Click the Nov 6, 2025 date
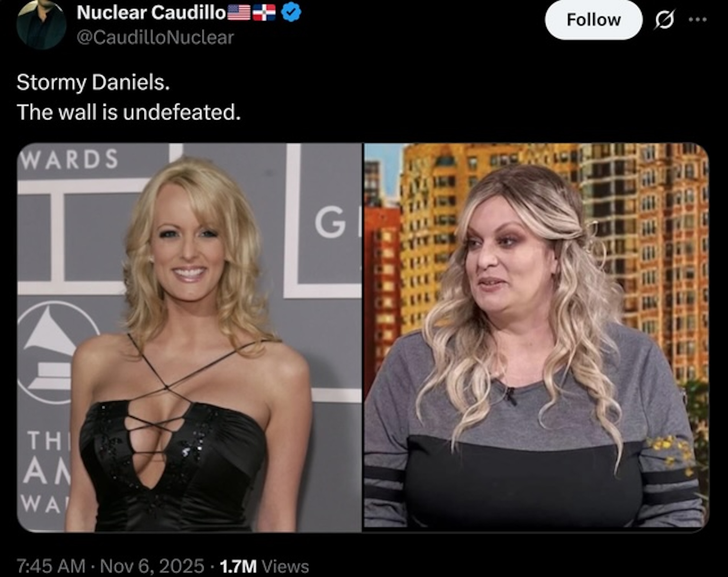This screenshot has width=728, height=577. point(152,566)
